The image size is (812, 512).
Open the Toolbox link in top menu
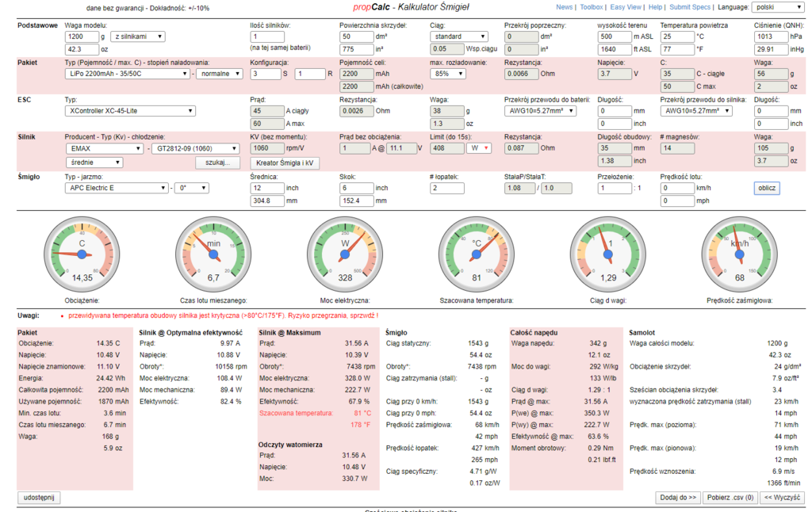point(592,7)
